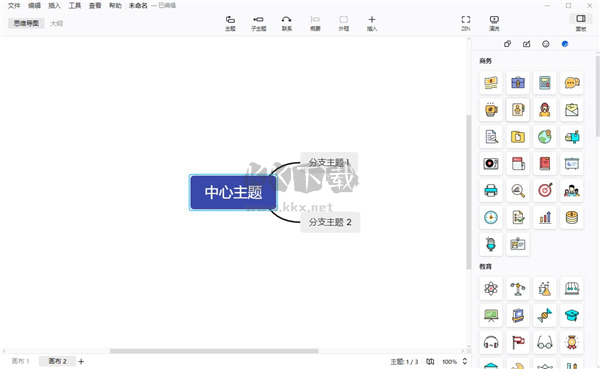
Task: Select the 分支主题 2 branch node
Action: pos(330,222)
